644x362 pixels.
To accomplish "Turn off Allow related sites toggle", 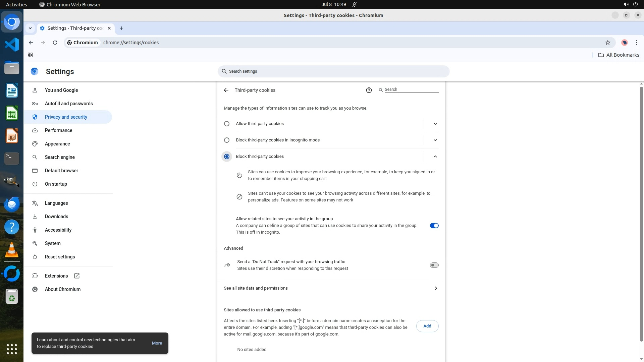I will [434, 226].
